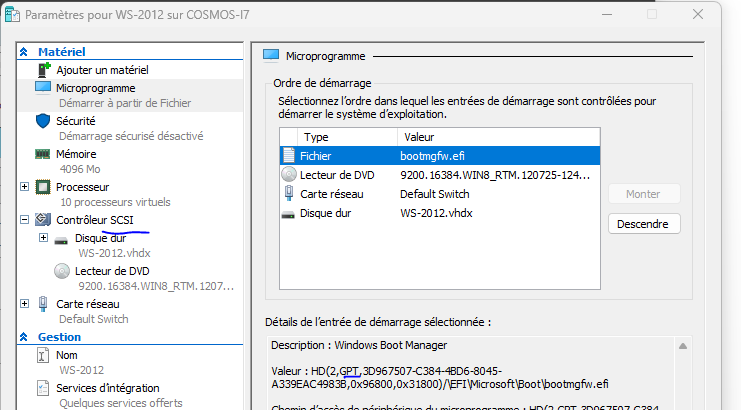Click the Sécurité shield icon

tap(43, 121)
